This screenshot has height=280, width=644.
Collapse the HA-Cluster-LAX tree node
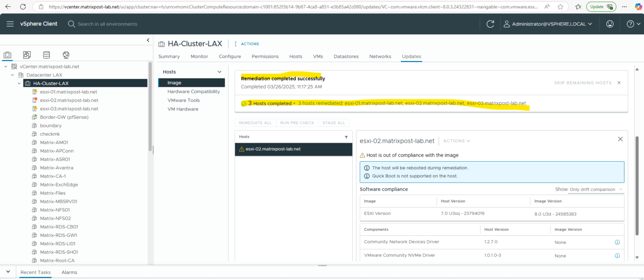[x=19, y=83]
